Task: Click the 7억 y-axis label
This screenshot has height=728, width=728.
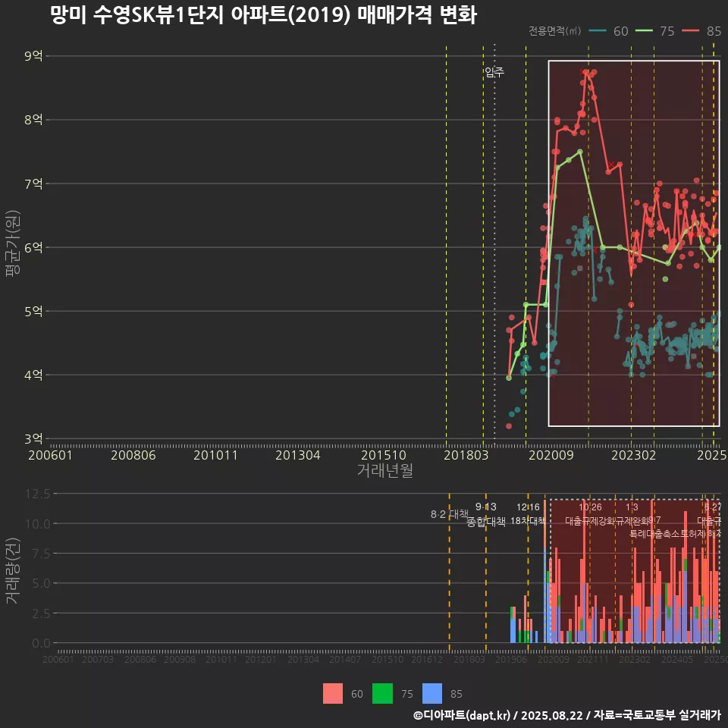Action: (33, 184)
